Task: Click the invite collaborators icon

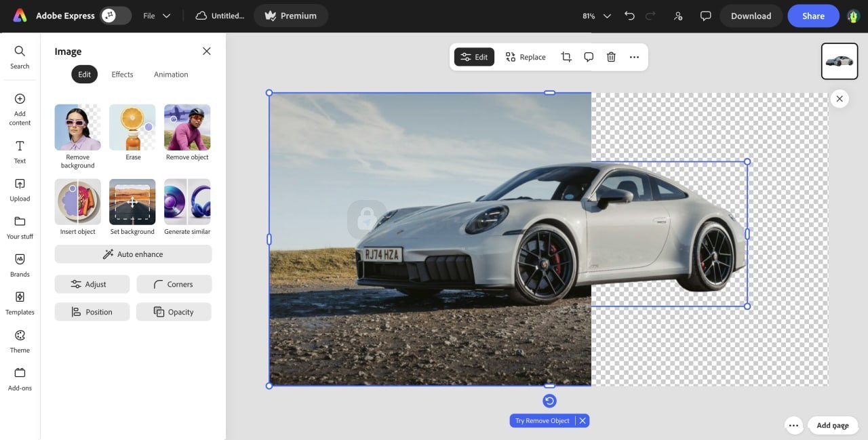Action: [678, 16]
